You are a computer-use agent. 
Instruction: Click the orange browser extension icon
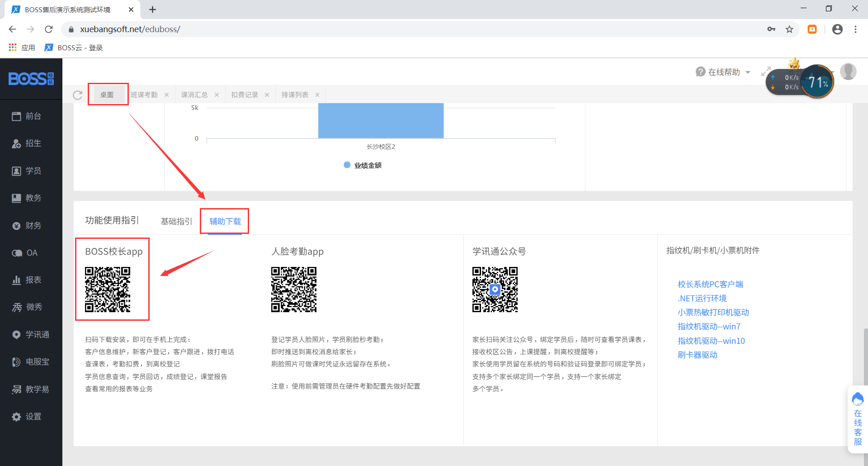[x=812, y=29]
